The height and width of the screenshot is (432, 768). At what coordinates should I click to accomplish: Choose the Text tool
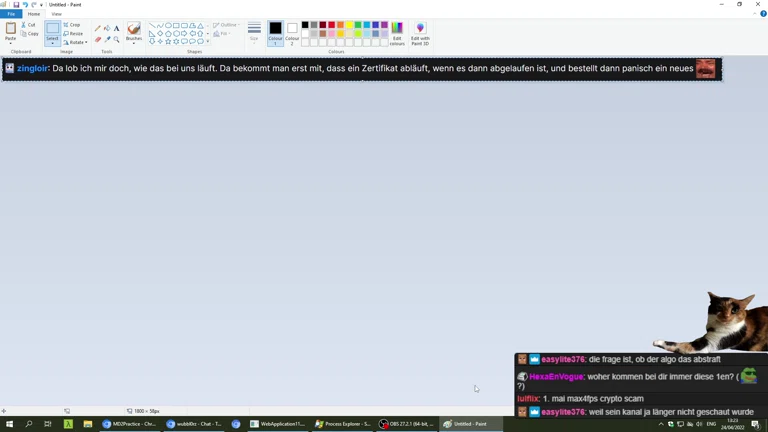[116, 28]
